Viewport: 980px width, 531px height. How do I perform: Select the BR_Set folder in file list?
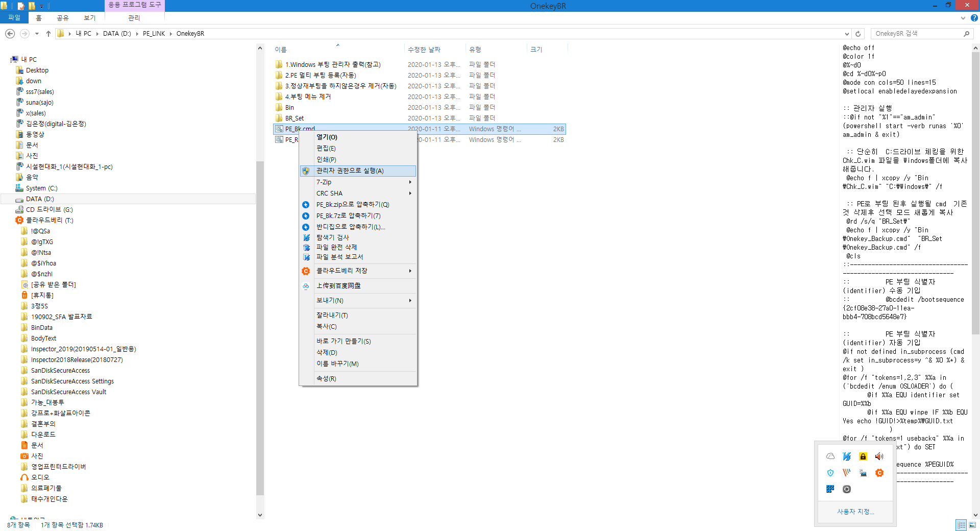click(295, 118)
